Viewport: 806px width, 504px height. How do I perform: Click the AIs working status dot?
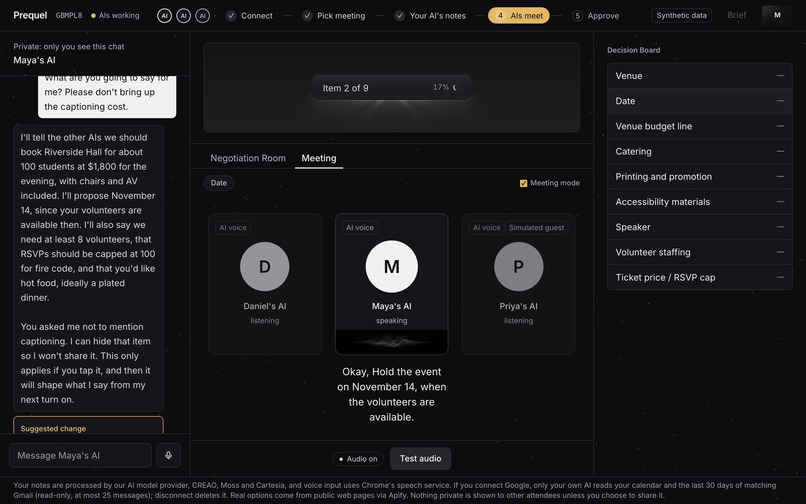click(93, 16)
